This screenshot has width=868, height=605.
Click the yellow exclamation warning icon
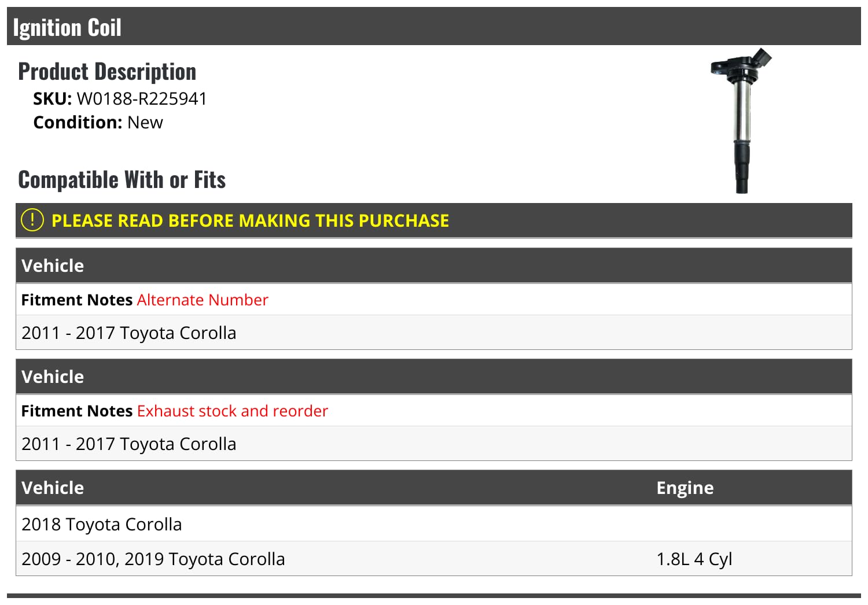pos(32,220)
